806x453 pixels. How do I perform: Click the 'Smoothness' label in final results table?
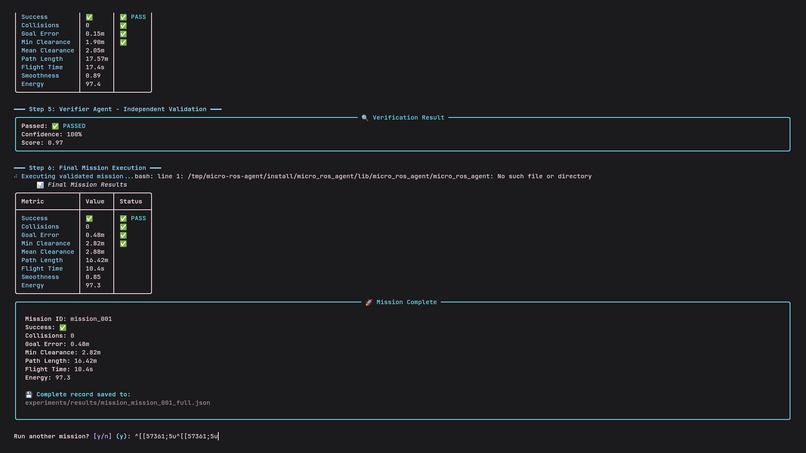click(x=40, y=277)
